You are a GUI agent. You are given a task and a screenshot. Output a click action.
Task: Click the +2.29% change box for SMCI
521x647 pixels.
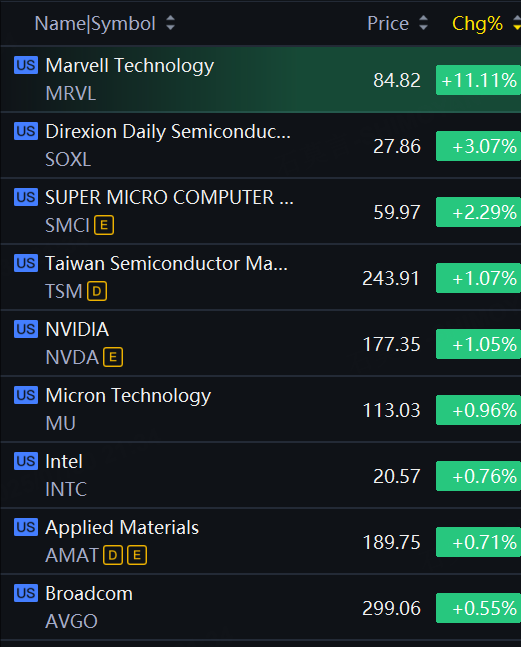(479, 212)
